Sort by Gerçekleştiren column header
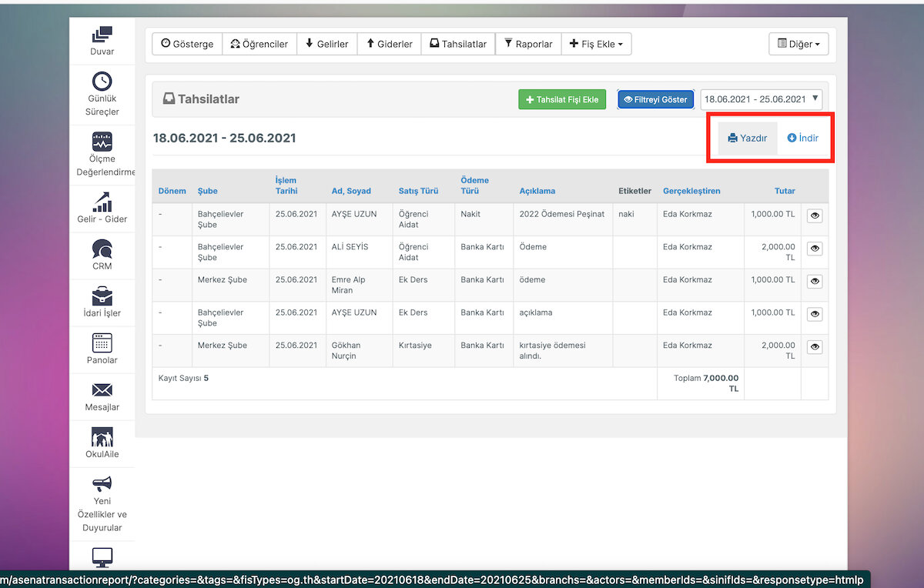 [691, 191]
